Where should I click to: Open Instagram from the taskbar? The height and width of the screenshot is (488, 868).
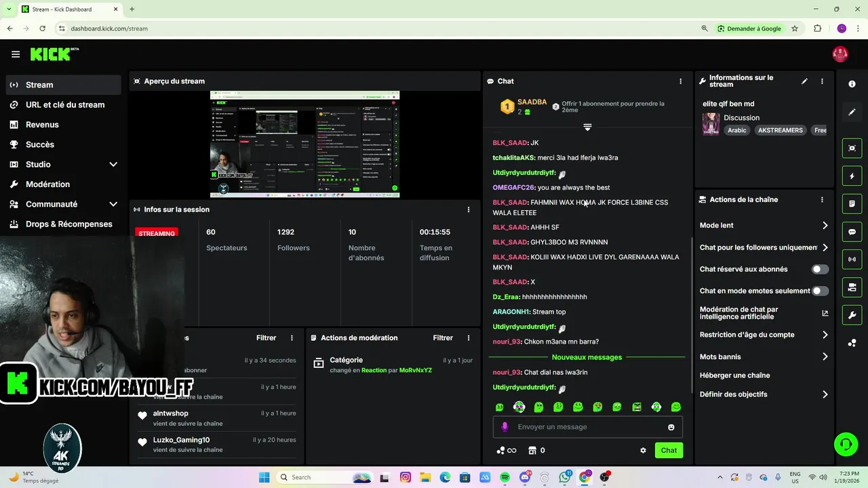[406, 477]
